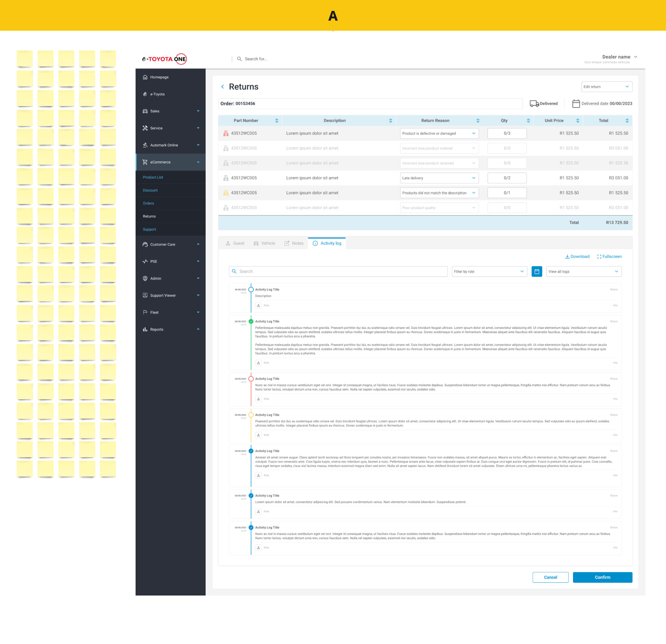Click the Part Number sort arrows
The image size is (666, 644).
coord(277,121)
